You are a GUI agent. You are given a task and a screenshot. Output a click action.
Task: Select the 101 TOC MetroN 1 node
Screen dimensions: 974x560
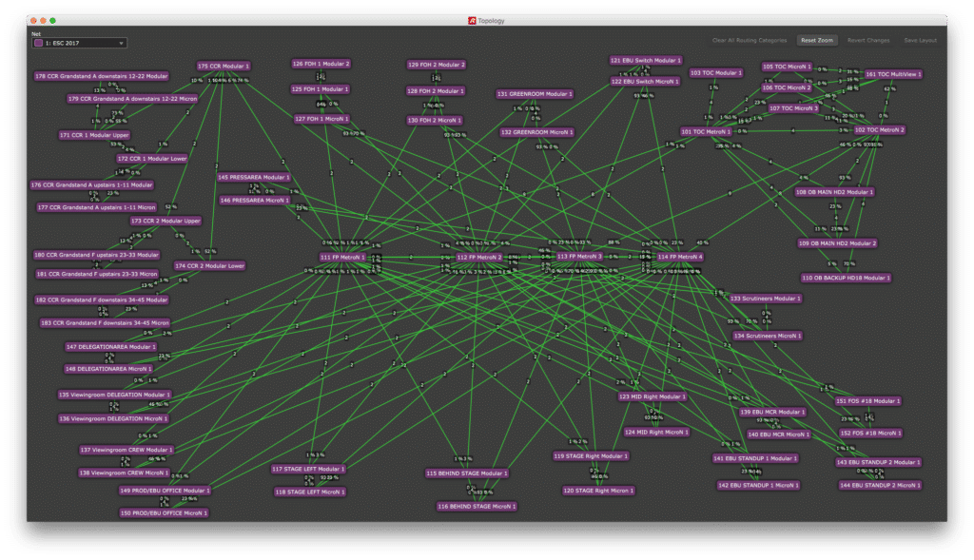point(706,131)
